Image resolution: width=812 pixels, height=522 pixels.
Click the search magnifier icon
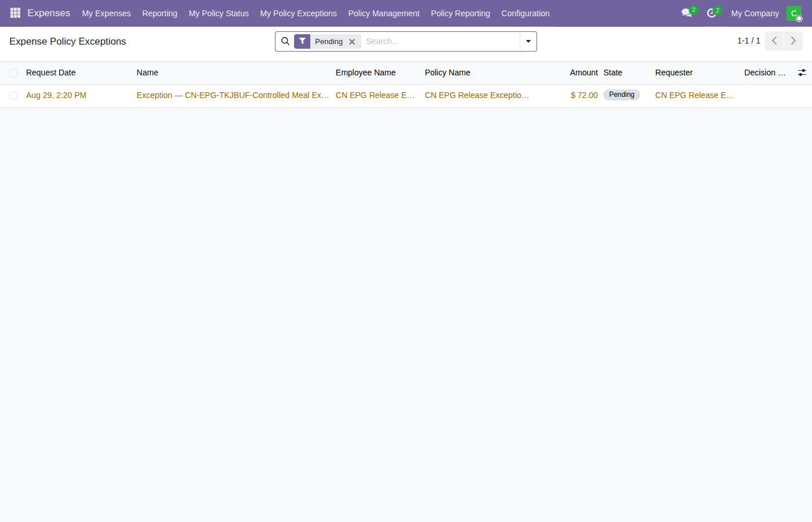click(285, 41)
